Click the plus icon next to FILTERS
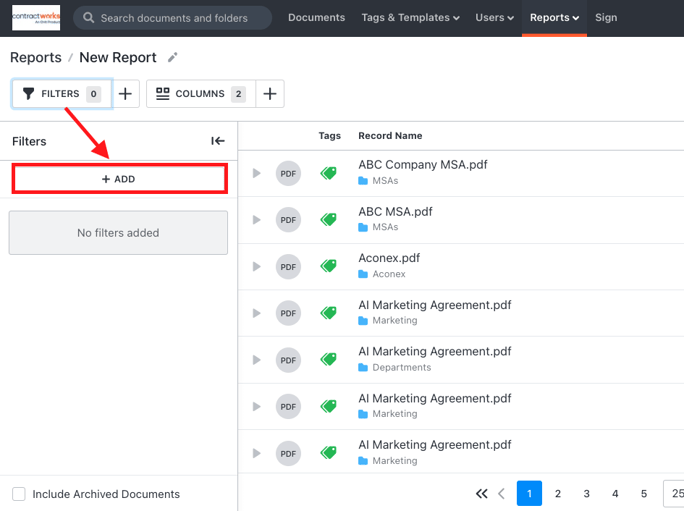 pyautogui.click(x=125, y=93)
